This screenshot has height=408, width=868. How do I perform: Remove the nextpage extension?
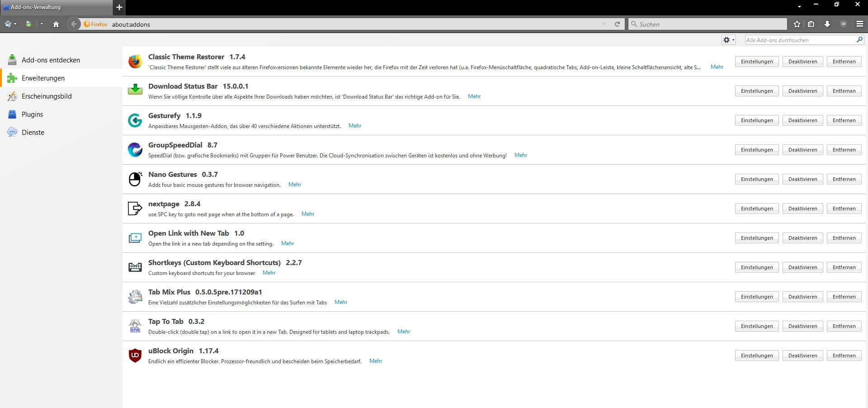(x=844, y=209)
